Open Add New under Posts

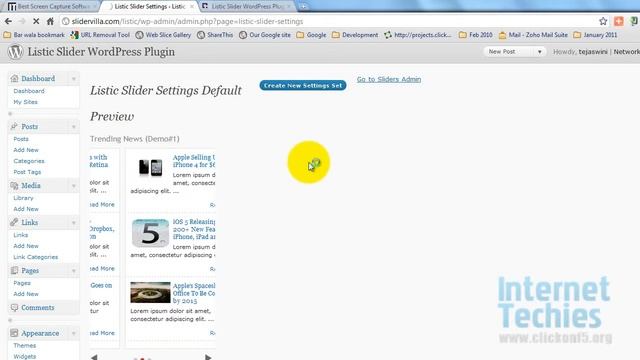click(x=26, y=150)
